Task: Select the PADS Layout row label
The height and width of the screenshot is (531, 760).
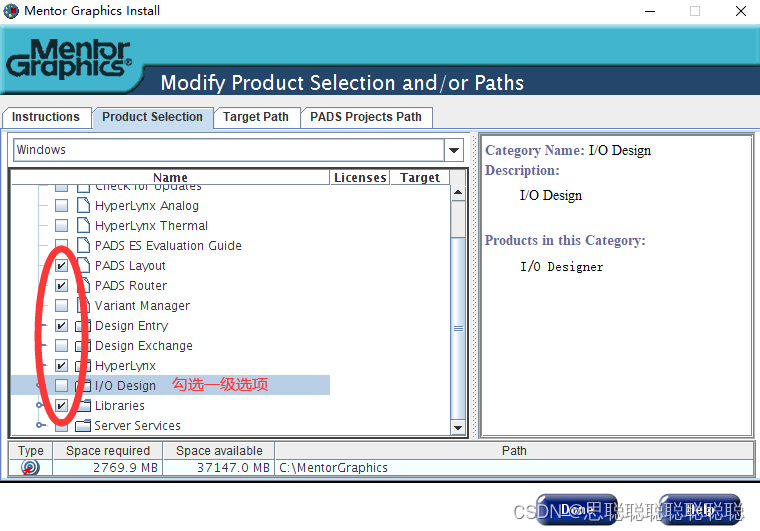Action: pos(130,266)
